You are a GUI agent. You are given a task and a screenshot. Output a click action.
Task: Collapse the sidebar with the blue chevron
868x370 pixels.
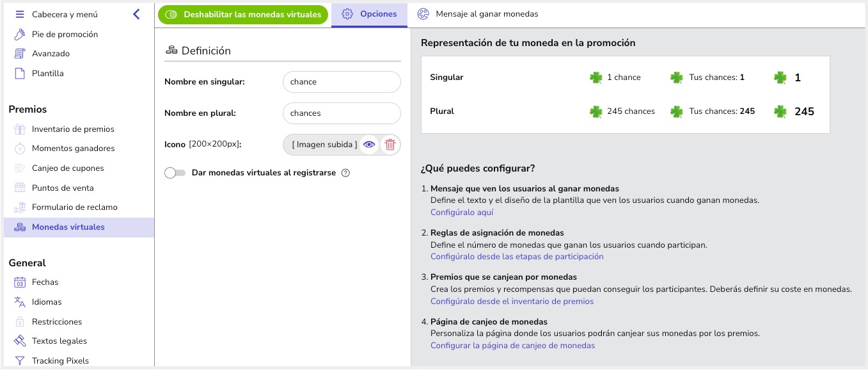[136, 13]
